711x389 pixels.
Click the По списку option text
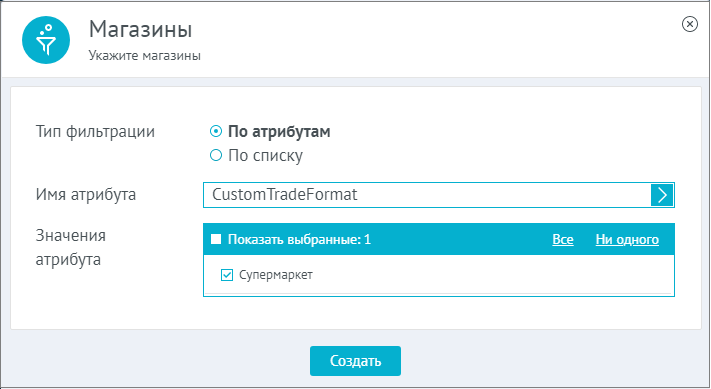point(265,156)
